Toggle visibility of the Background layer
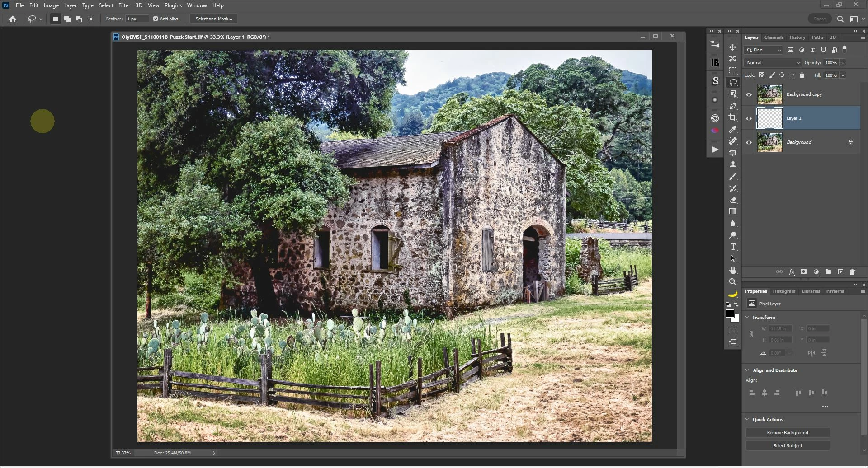The image size is (868, 468). coord(749,142)
